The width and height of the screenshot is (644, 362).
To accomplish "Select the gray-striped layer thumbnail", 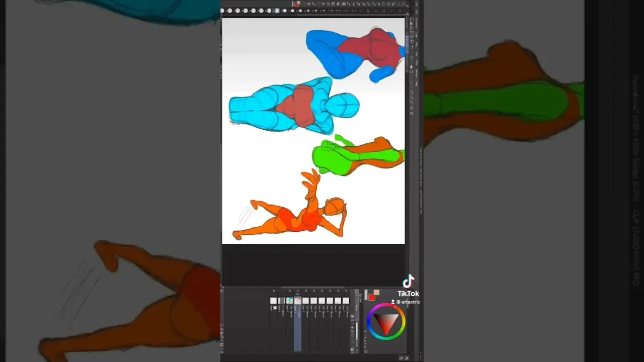I will click(x=281, y=301).
